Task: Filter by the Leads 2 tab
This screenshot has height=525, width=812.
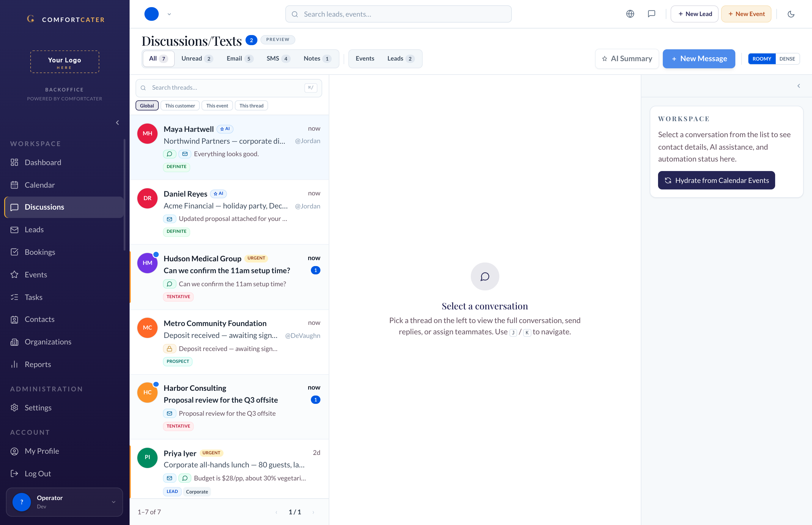Action: point(401,58)
